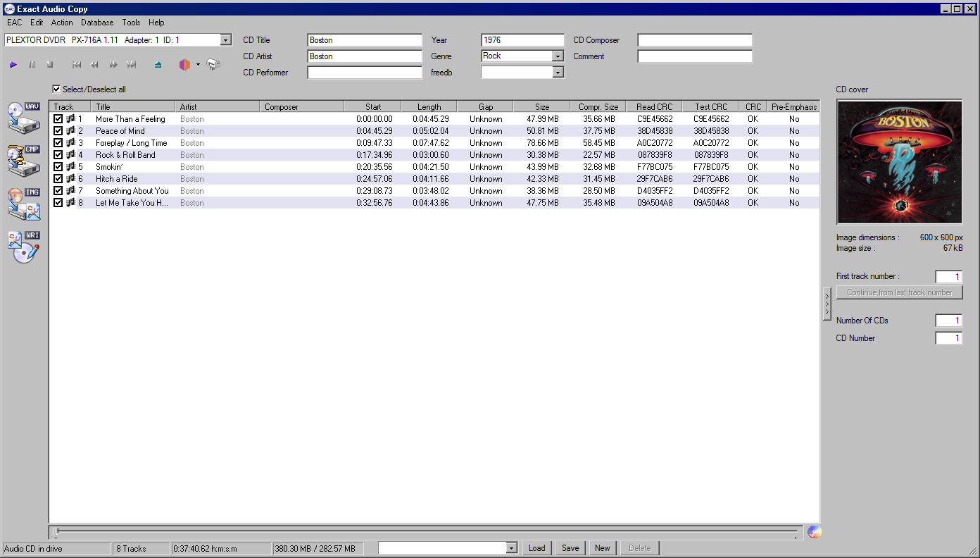
Task: Click the Comment input field
Action: tap(695, 56)
